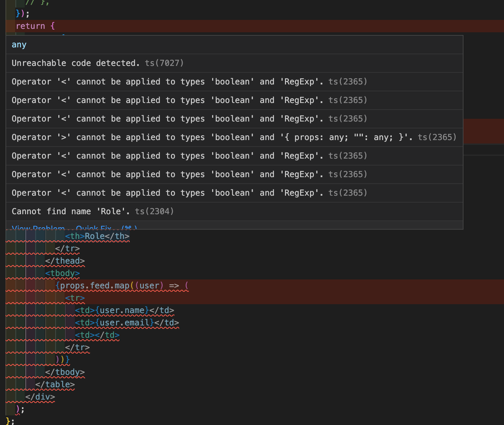This screenshot has height=425, width=504.
Task: Place cursor on the return statement line
Action: click(x=31, y=26)
